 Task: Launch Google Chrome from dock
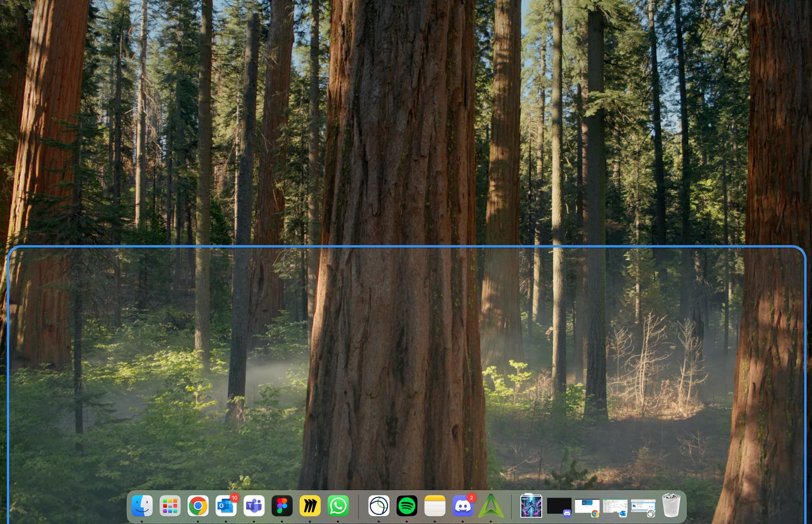[198, 506]
